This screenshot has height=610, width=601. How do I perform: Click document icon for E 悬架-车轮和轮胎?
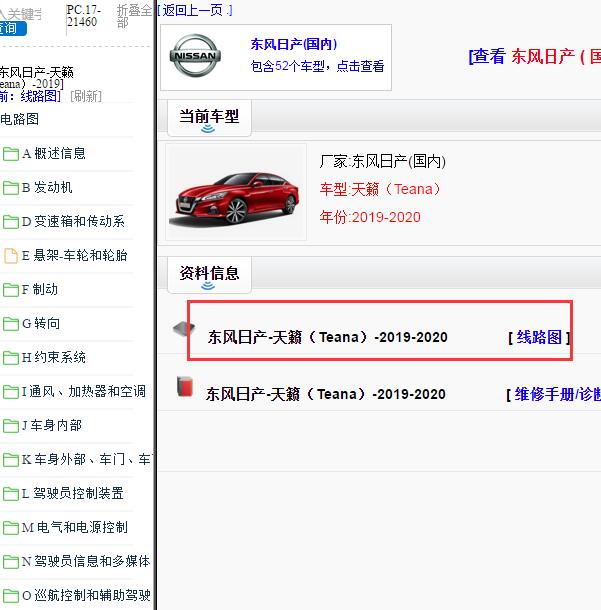(11, 256)
